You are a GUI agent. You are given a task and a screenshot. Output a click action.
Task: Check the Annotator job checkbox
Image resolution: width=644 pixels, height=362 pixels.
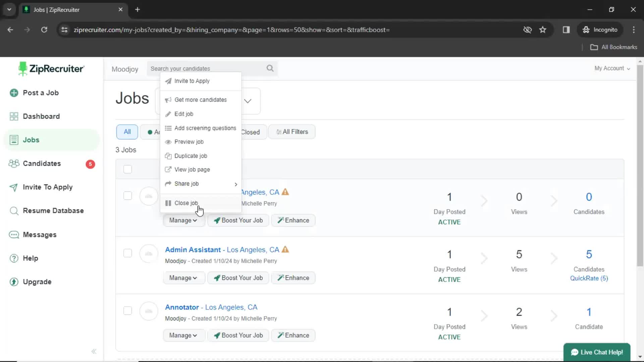pyautogui.click(x=127, y=310)
